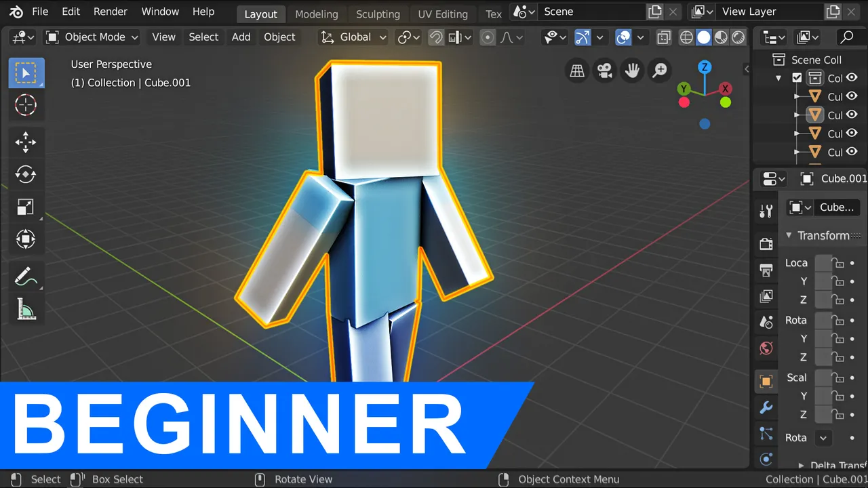Open the Edit menu
This screenshot has width=868, height=488.
(71, 12)
